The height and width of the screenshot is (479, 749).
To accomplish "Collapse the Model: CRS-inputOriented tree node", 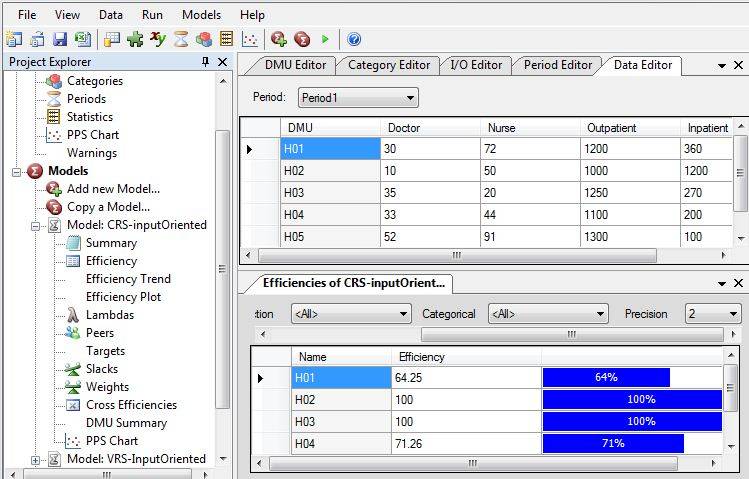I will [36, 225].
